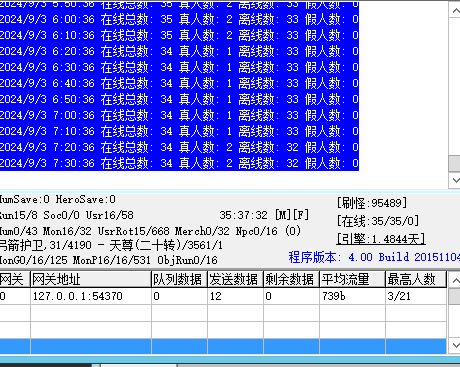Image resolution: width=460 pixels, height=367 pixels.
Task: Select log line 2024/9/3 6:30:36
Action: coord(179,67)
